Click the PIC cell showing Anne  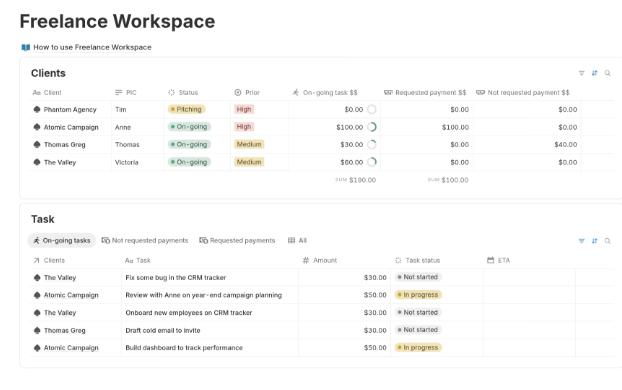tap(138, 127)
